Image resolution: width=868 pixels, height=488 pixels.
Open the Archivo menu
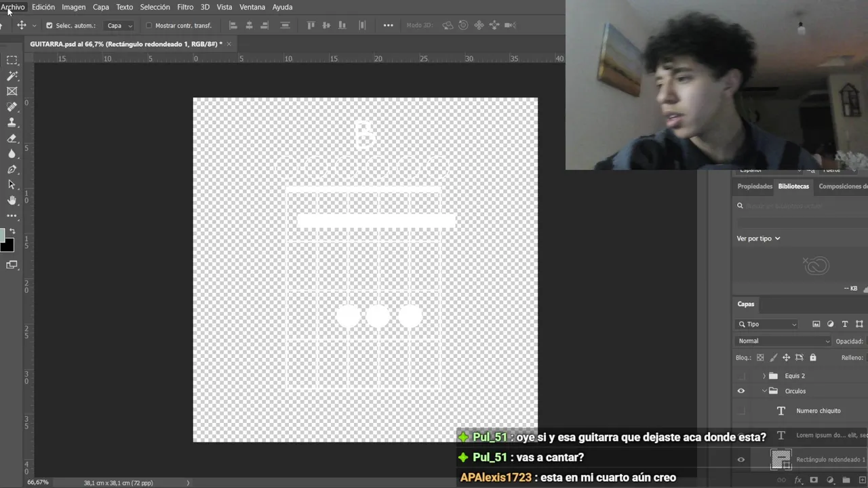13,7
